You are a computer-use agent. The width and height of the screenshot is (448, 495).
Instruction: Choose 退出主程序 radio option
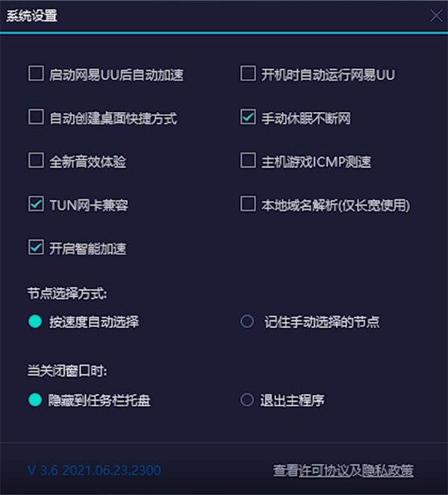coord(247,400)
